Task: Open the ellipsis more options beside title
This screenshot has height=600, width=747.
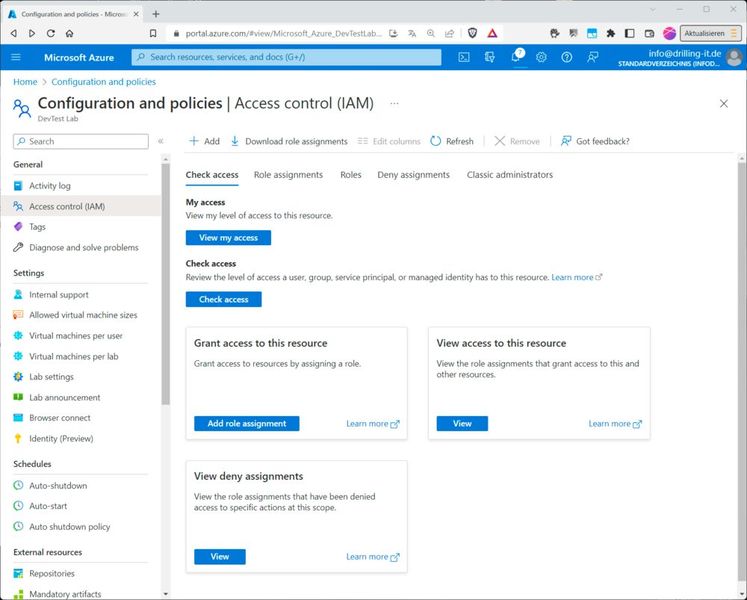Action: [394, 103]
